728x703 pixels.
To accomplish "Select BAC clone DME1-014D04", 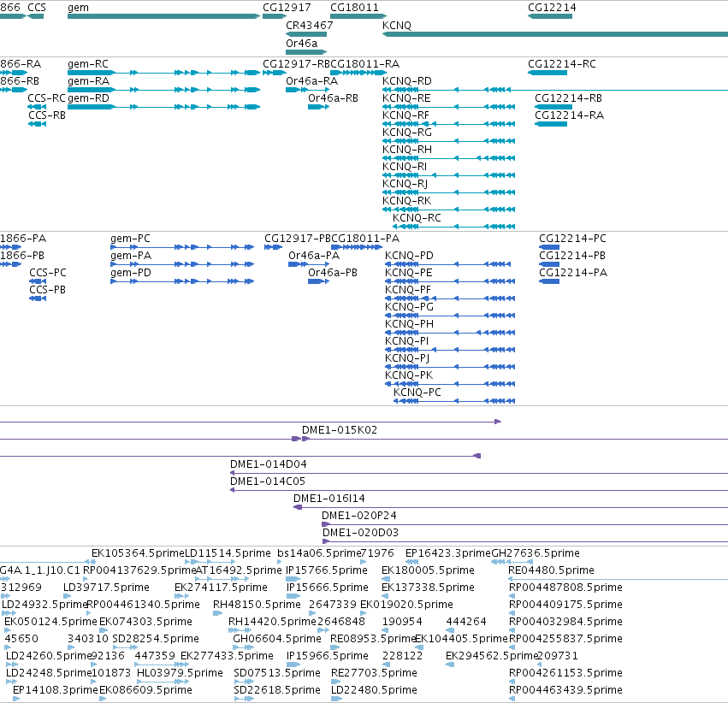I will click(x=479, y=473).
